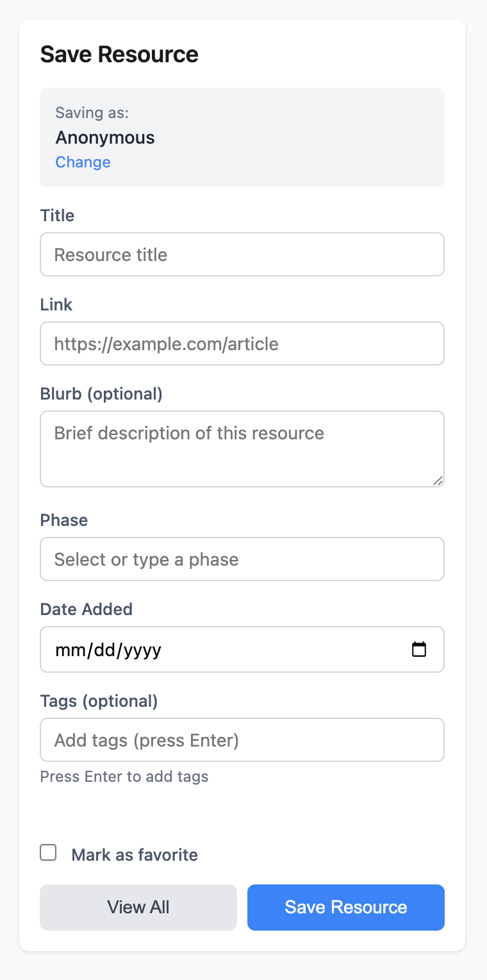The height and width of the screenshot is (980, 487).
Task: Submit with the Save Resource button
Action: pos(346,907)
